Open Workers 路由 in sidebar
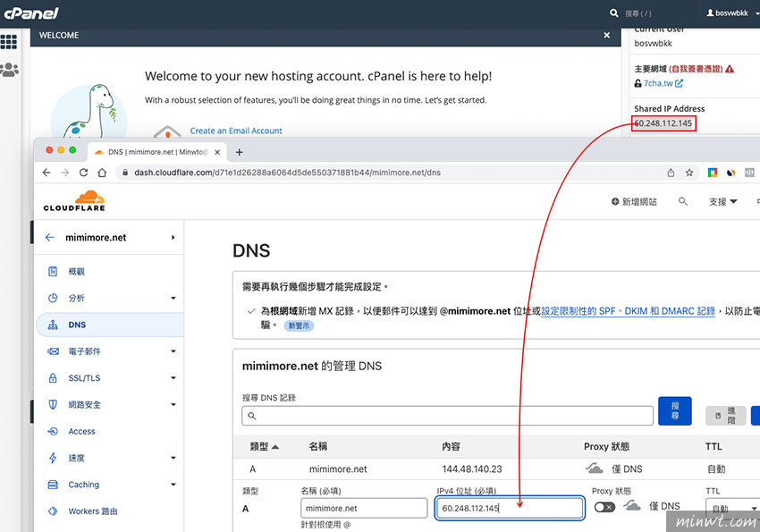 click(x=93, y=511)
